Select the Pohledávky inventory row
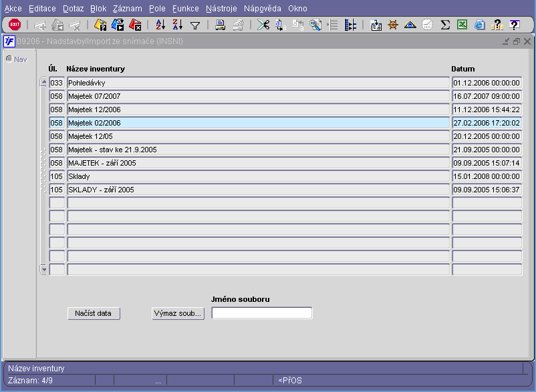 click(258, 83)
